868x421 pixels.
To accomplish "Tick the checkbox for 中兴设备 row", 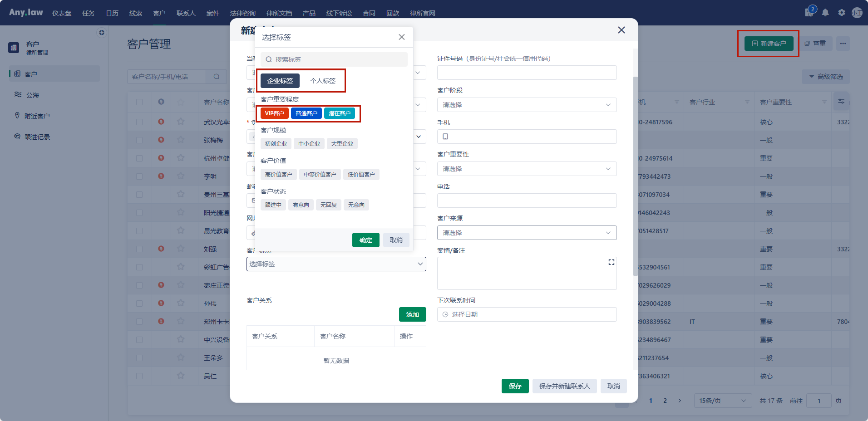I will (x=139, y=340).
